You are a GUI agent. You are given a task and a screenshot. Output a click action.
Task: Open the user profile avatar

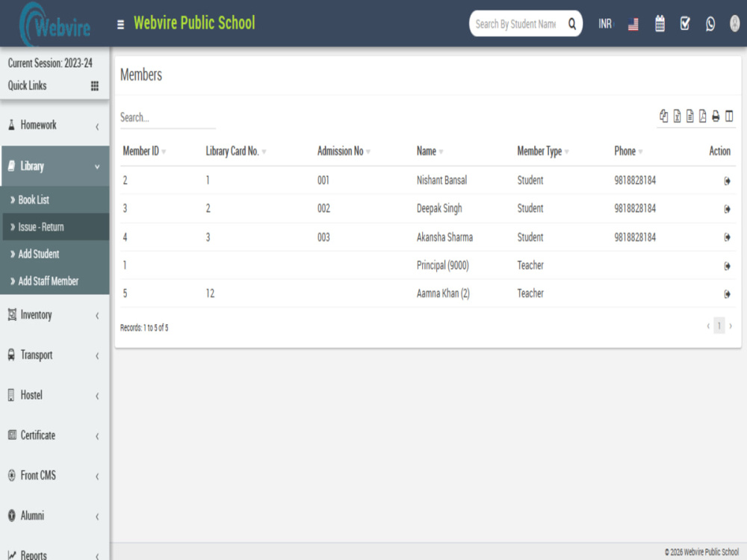735,23
